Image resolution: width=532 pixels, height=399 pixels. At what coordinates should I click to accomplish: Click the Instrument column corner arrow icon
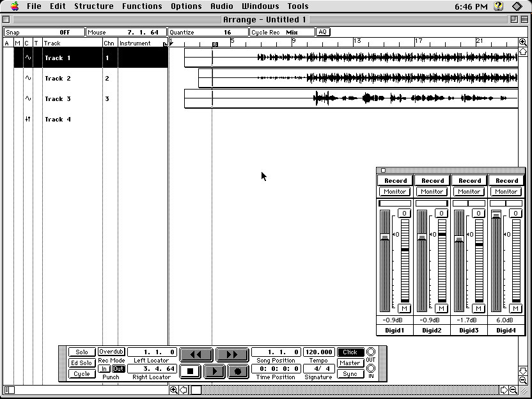coord(165,43)
